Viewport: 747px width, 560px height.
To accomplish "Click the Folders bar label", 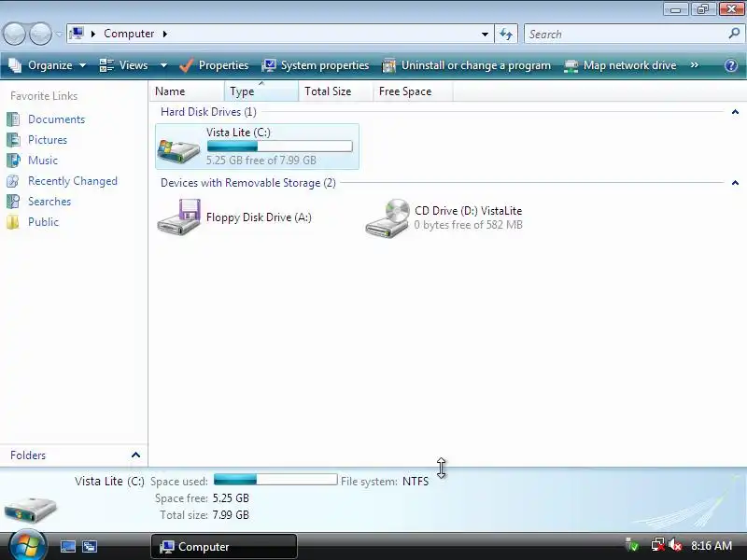I will 28,455.
